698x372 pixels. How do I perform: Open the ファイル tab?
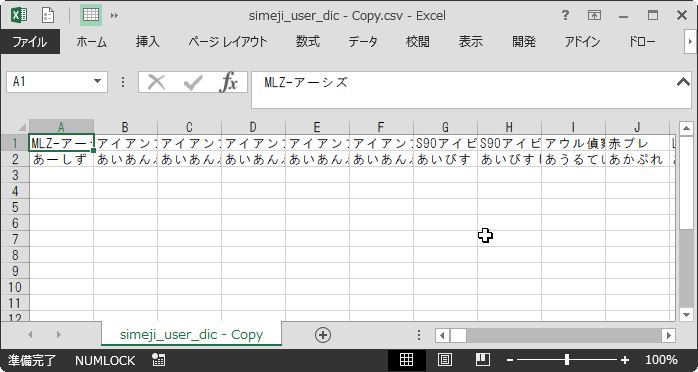[x=30, y=42]
